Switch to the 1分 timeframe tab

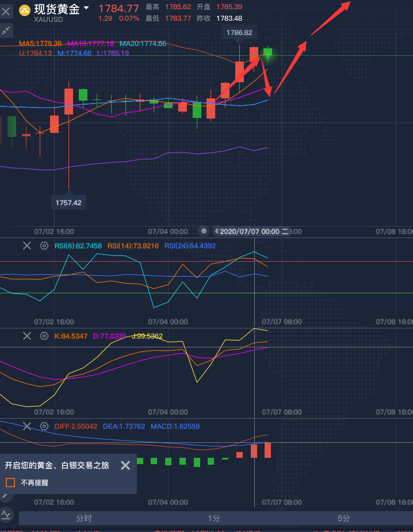214,518
